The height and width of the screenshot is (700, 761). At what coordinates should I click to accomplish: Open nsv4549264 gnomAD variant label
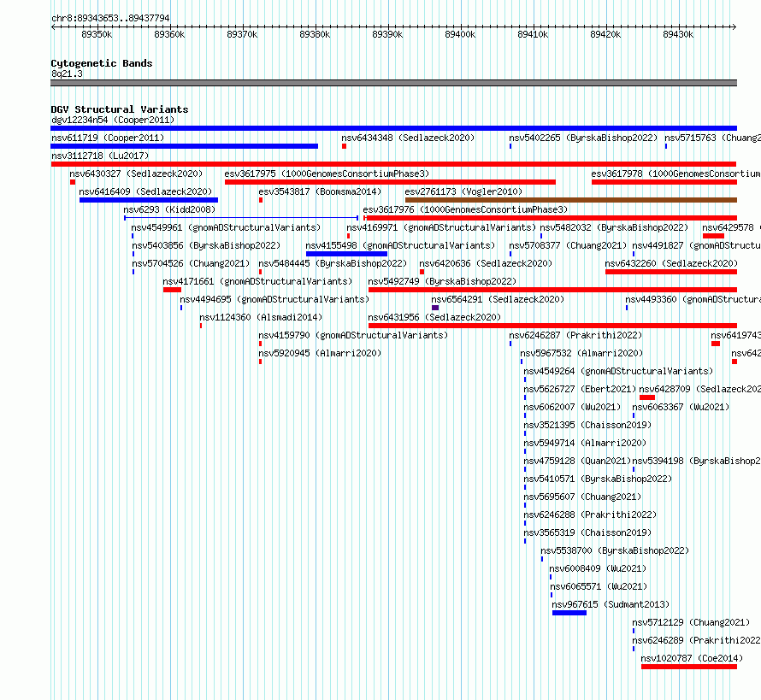coord(618,371)
